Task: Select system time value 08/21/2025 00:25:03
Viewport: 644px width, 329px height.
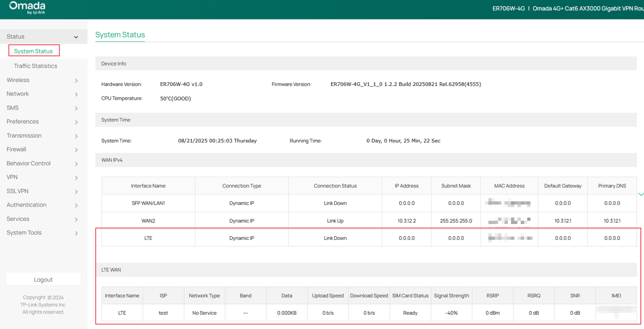Action: coord(217,141)
